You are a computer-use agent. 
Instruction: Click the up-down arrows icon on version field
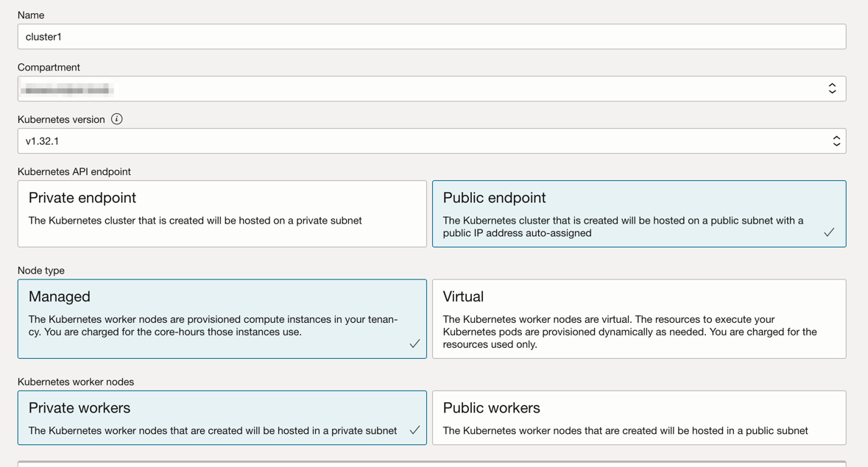click(x=836, y=141)
